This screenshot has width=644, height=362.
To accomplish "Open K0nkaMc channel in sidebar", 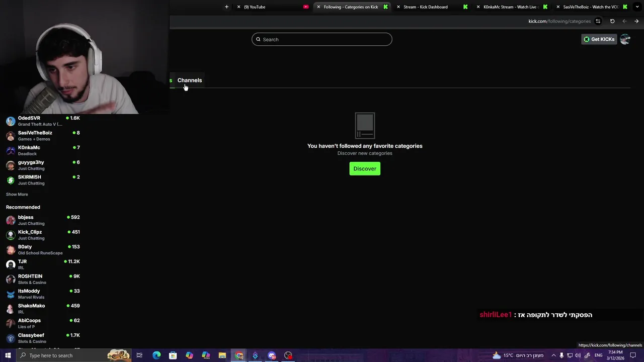I will [43, 150].
